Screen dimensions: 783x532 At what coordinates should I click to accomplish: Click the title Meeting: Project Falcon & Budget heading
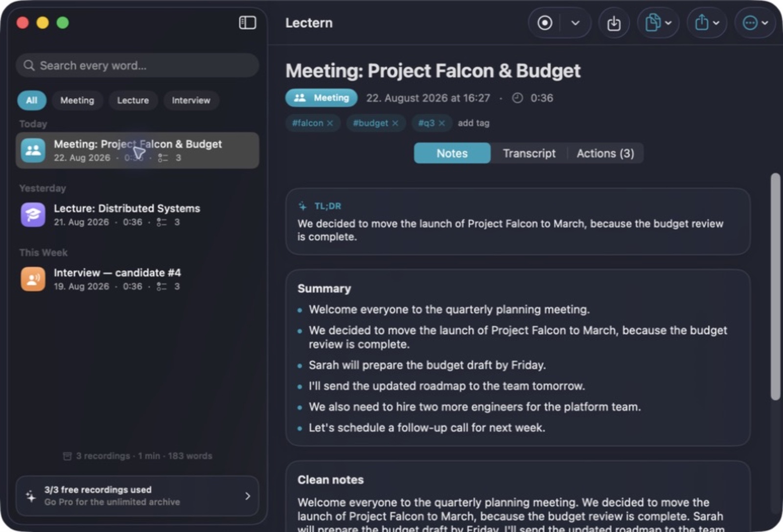(x=433, y=71)
